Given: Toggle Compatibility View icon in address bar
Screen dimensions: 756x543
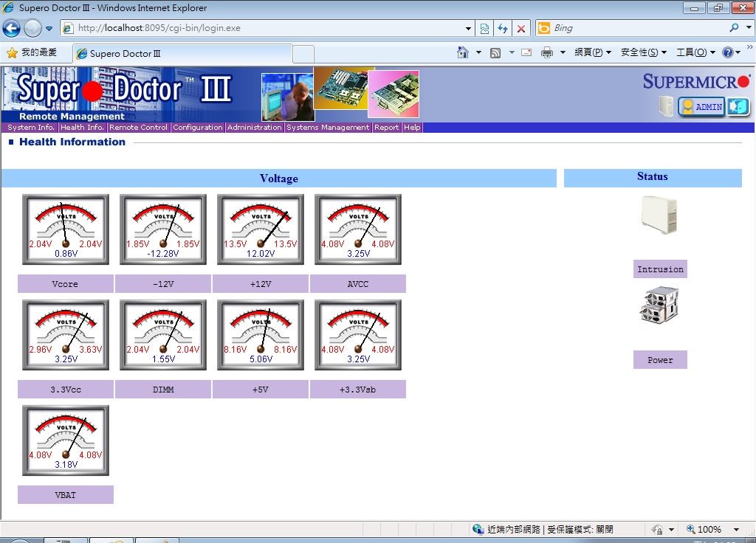Looking at the screenshot, I should tap(484, 29).
